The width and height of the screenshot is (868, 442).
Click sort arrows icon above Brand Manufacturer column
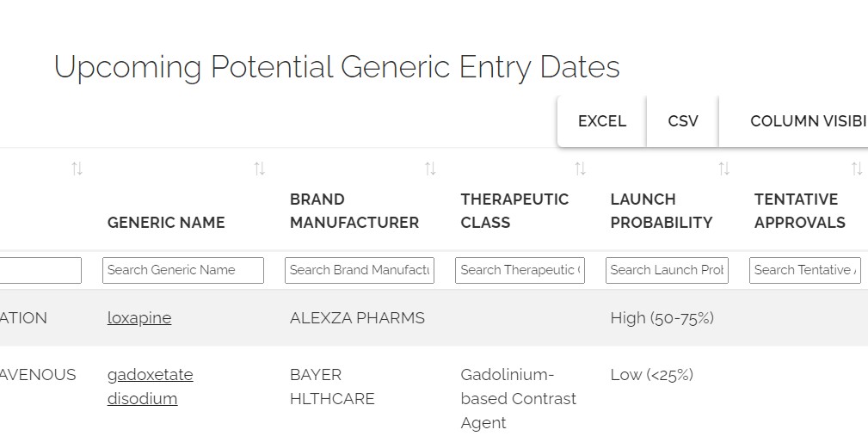[x=430, y=169]
